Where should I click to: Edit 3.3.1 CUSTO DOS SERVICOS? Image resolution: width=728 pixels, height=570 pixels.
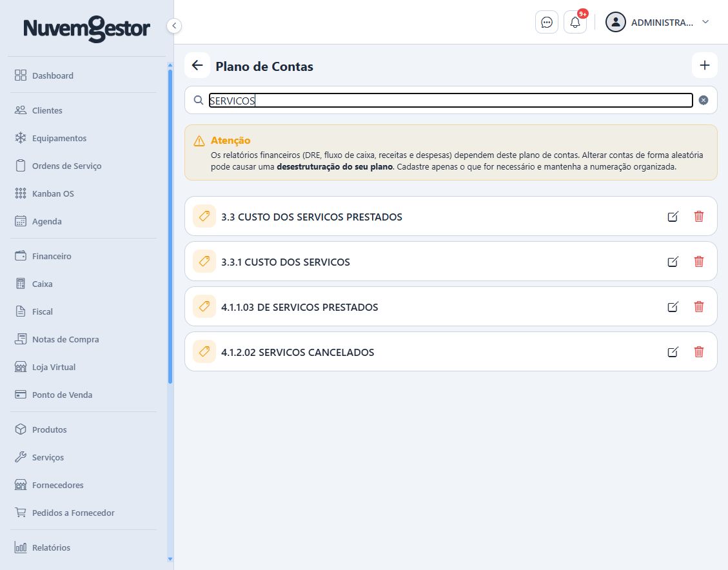click(673, 261)
